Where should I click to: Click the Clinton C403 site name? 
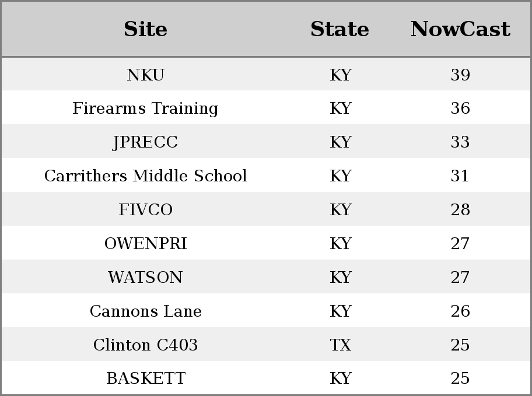pyautogui.click(x=145, y=345)
